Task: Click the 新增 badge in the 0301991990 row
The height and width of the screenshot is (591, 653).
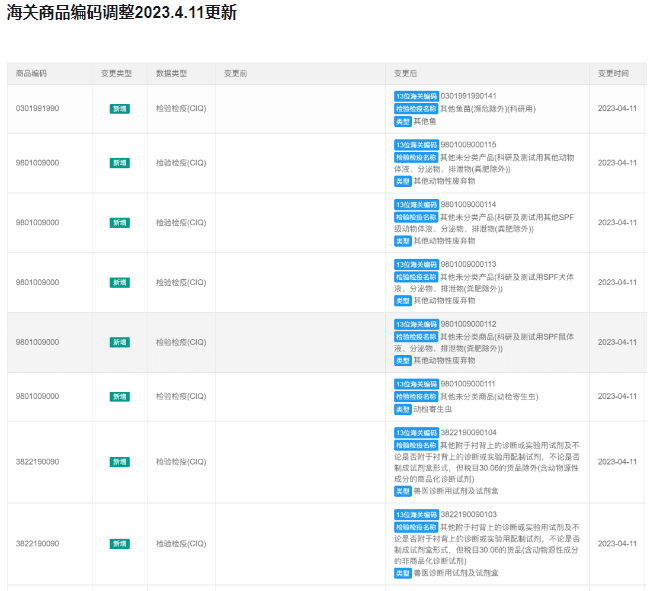Action: click(x=119, y=108)
